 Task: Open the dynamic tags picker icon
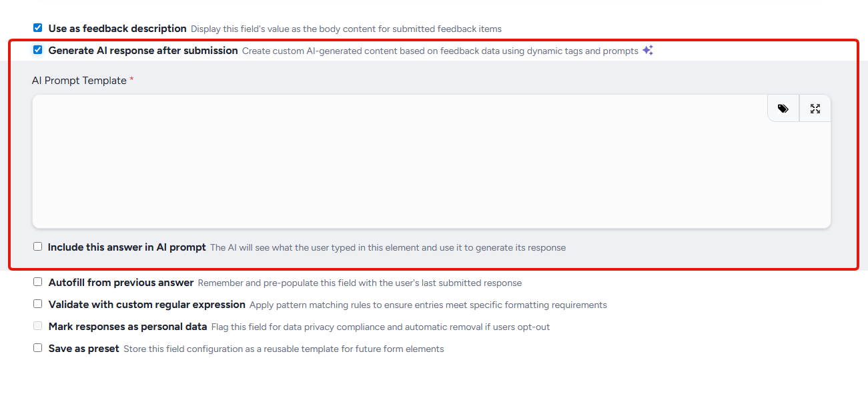tap(783, 109)
